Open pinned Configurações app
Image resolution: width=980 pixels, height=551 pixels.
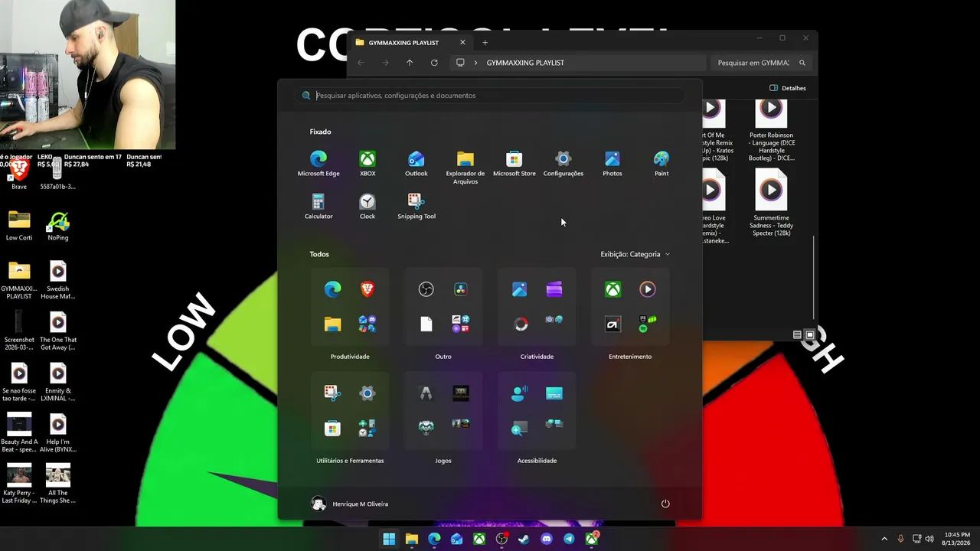tap(563, 163)
